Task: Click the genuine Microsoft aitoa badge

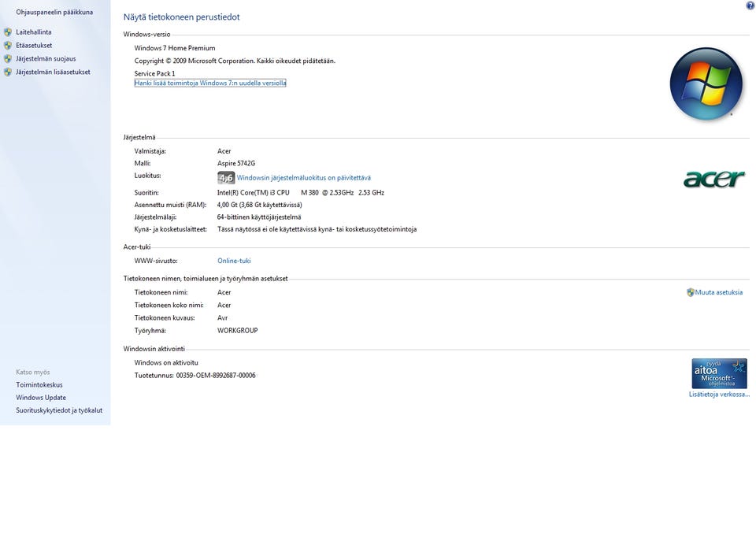Action: 719,373
